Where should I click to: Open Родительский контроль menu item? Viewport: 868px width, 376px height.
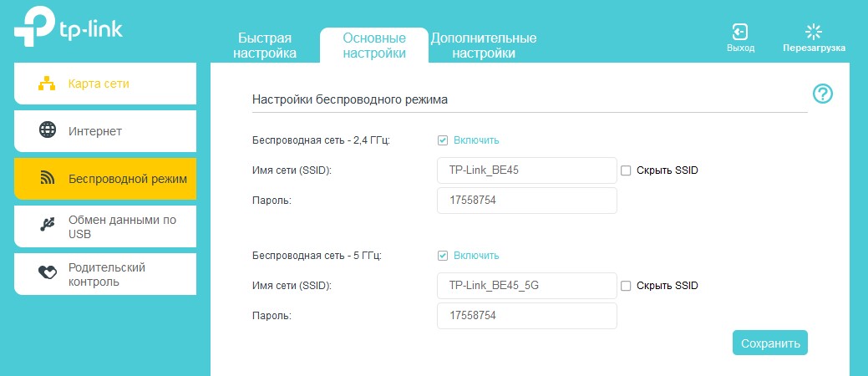coord(107,274)
